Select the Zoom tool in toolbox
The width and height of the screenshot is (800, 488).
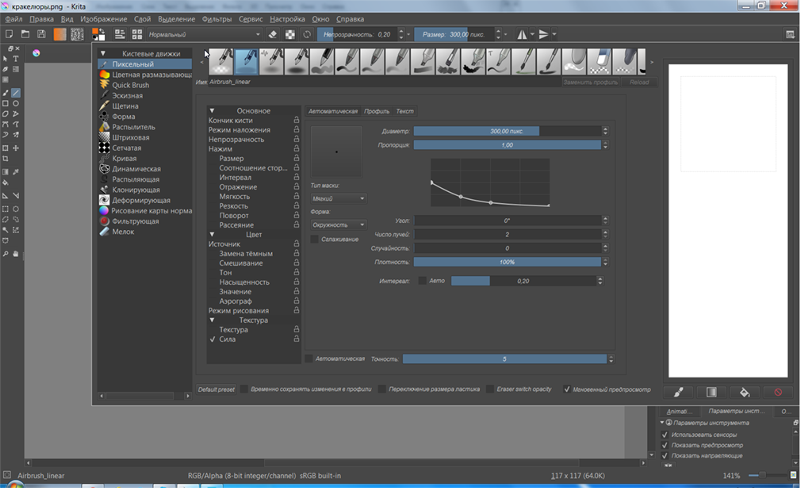(x=5, y=254)
